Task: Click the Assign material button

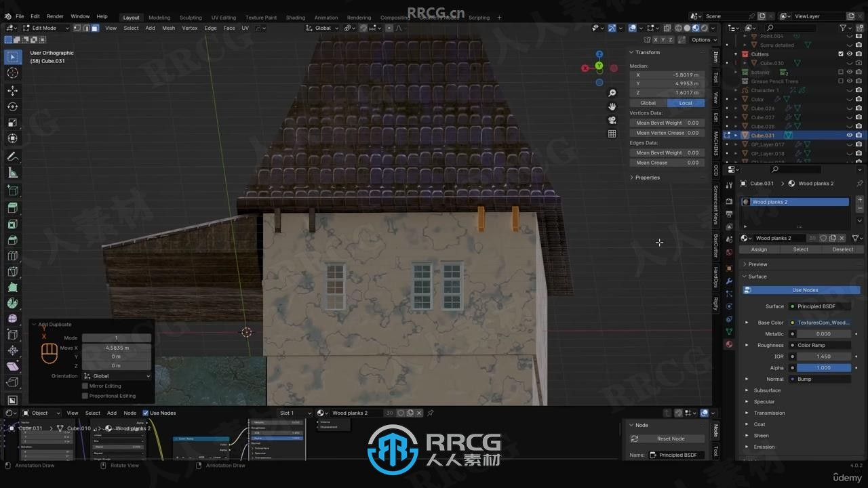Action: click(759, 249)
